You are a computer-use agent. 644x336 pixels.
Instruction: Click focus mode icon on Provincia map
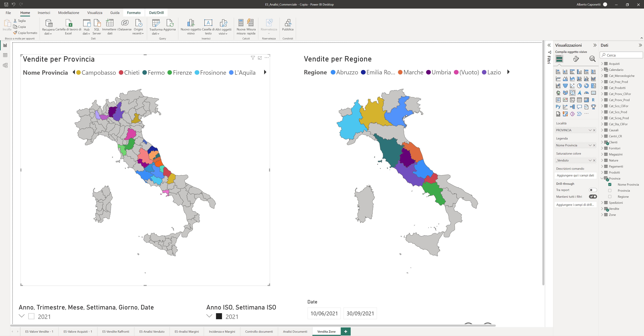(260, 58)
